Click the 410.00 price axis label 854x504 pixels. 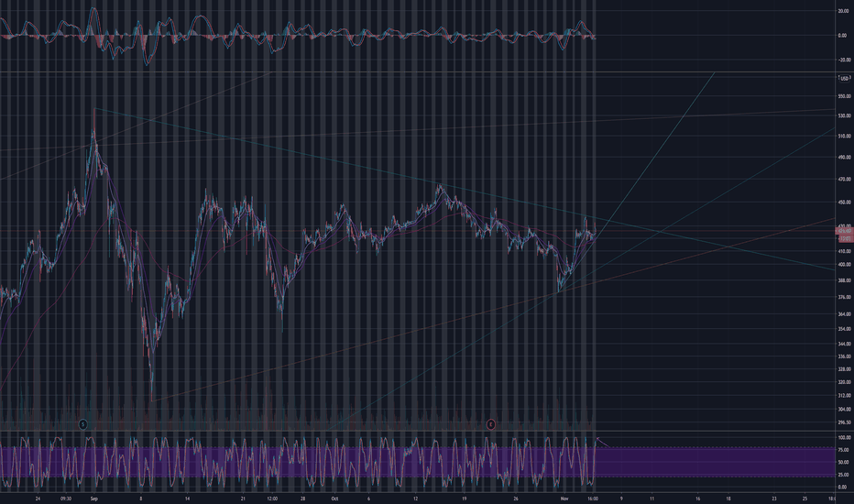click(844, 251)
